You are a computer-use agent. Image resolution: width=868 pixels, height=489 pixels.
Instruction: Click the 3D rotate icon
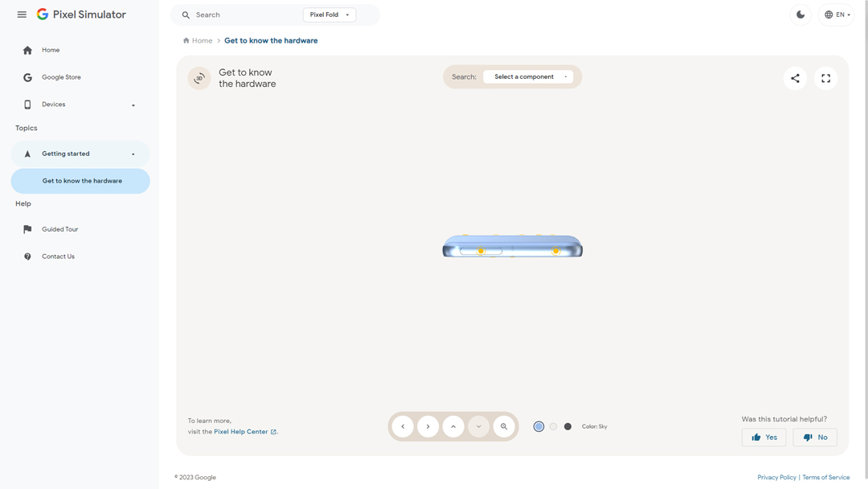coord(199,78)
